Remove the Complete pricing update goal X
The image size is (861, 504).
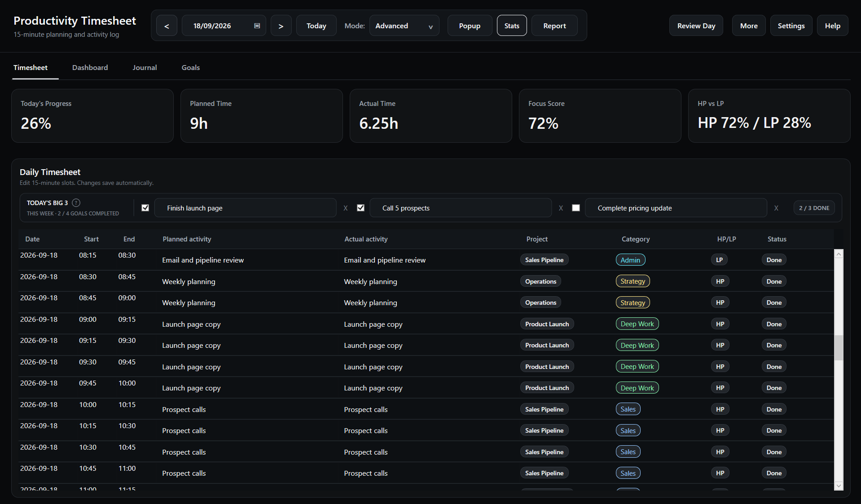pyautogui.click(x=776, y=208)
